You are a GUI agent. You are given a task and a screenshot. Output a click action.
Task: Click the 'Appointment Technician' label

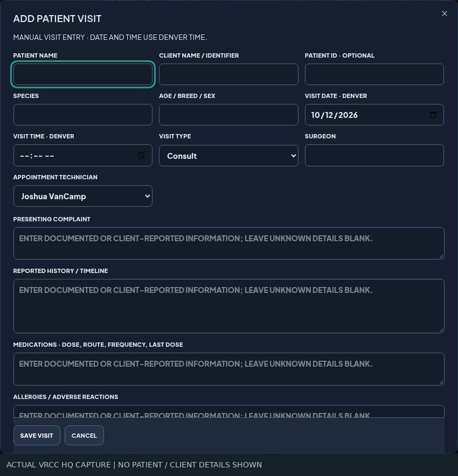(x=55, y=177)
